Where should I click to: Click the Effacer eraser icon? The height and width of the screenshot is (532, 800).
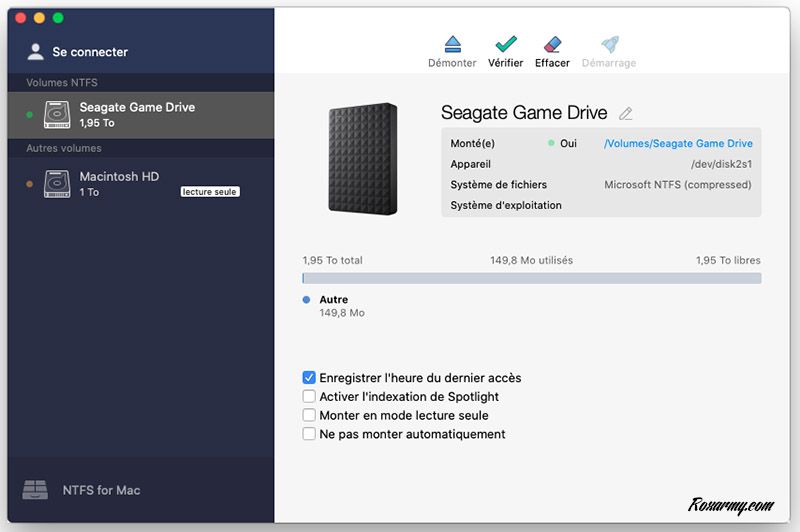click(552, 45)
